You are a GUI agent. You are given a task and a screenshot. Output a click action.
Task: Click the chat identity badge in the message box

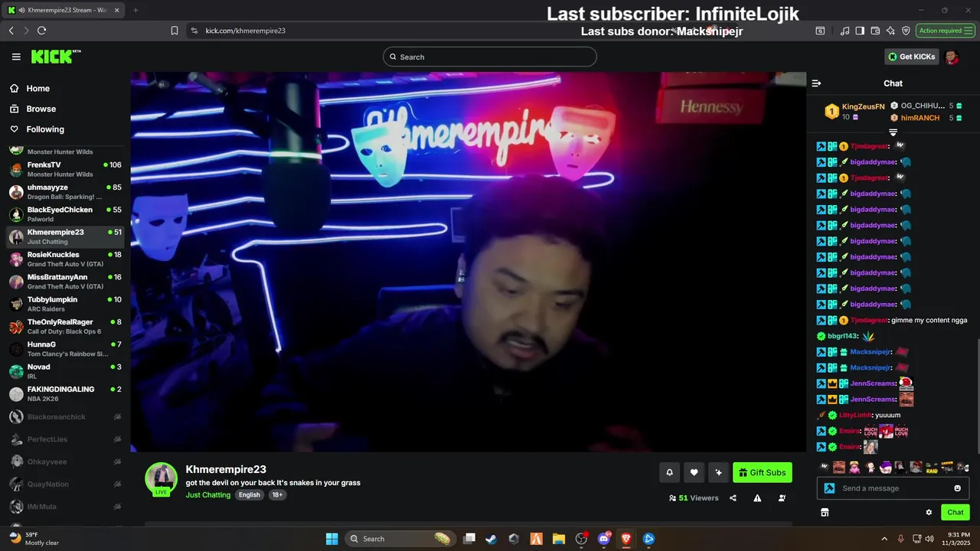click(x=829, y=488)
